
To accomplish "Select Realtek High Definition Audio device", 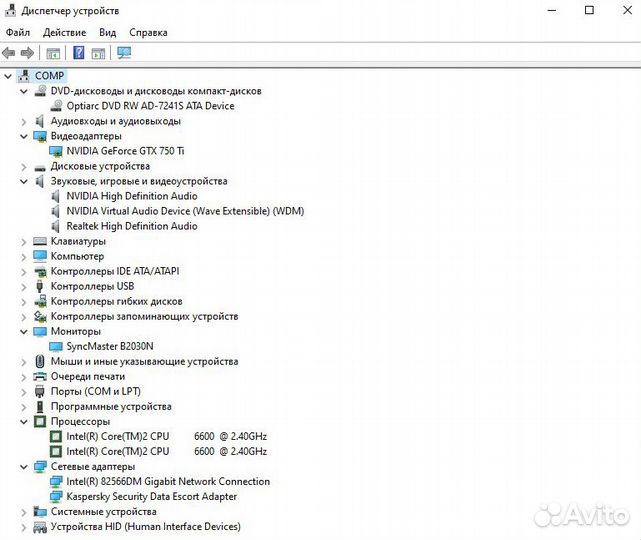I will (131, 226).
